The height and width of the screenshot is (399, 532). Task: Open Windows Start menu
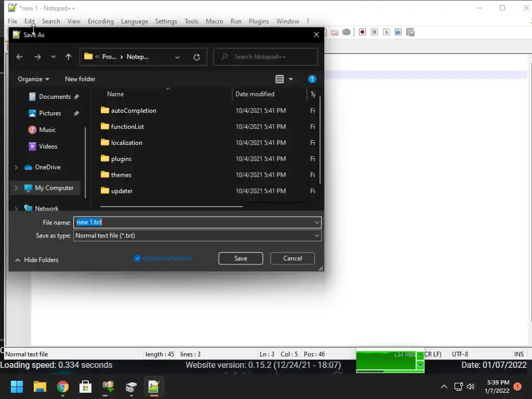click(x=17, y=387)
